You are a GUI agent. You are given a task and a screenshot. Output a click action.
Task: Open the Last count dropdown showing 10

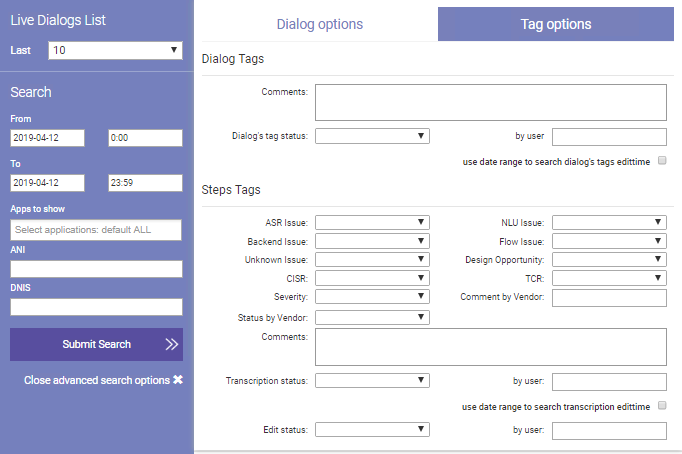point(115,50)
